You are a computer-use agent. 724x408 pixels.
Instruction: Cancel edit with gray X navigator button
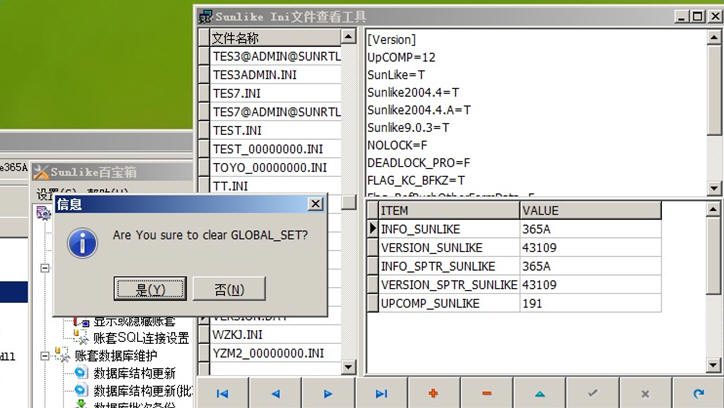[646, 393]
